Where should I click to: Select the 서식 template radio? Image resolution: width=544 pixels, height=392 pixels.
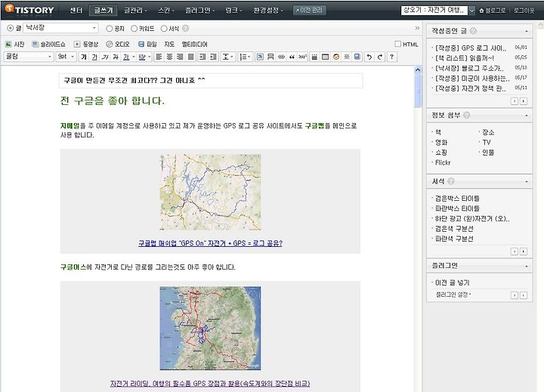(164, 29)
